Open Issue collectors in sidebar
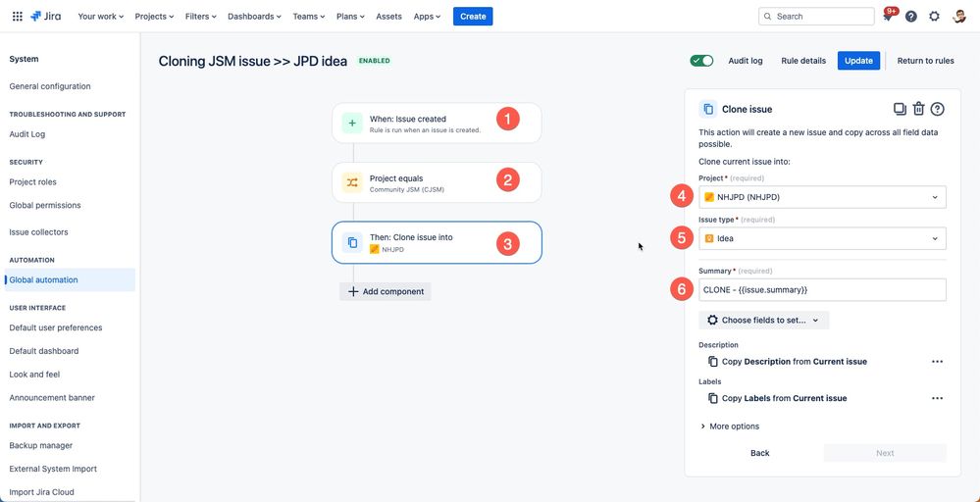 pos(39,231)
